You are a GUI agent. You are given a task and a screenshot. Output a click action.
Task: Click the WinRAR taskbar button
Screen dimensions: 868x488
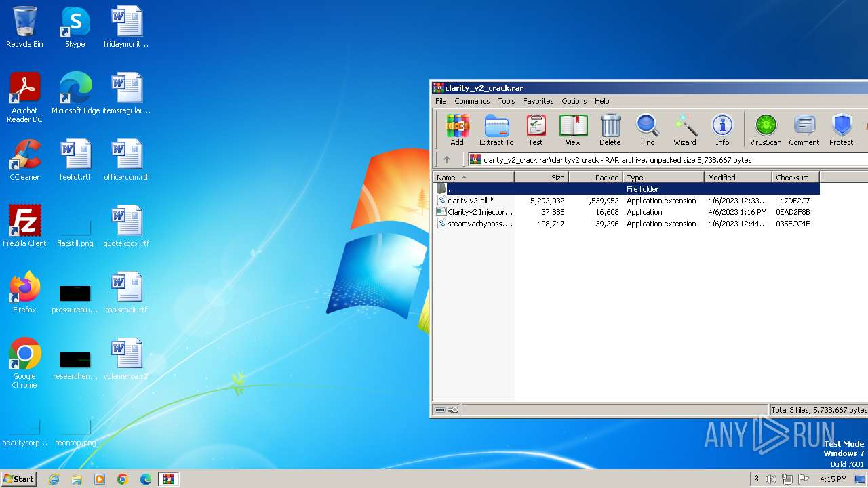169,479
